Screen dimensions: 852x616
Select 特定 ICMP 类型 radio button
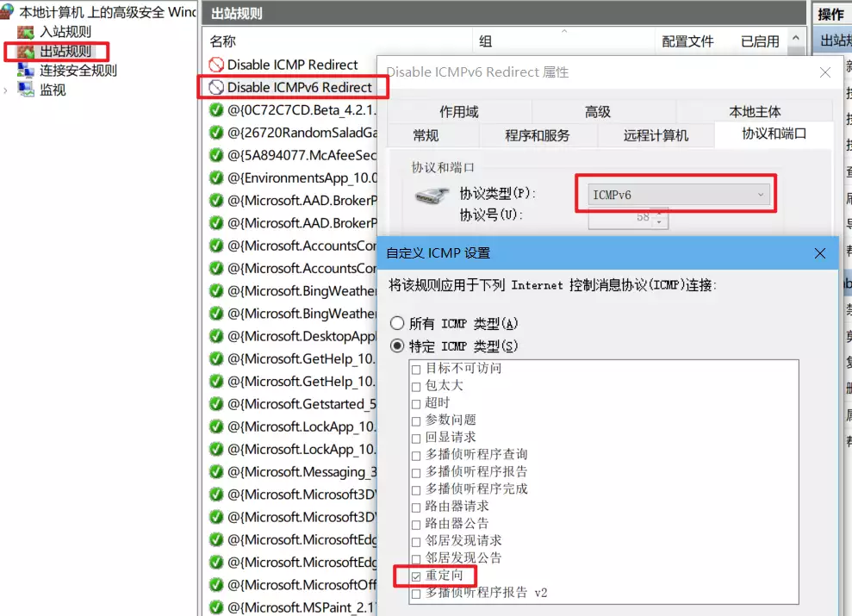point(397,346)
